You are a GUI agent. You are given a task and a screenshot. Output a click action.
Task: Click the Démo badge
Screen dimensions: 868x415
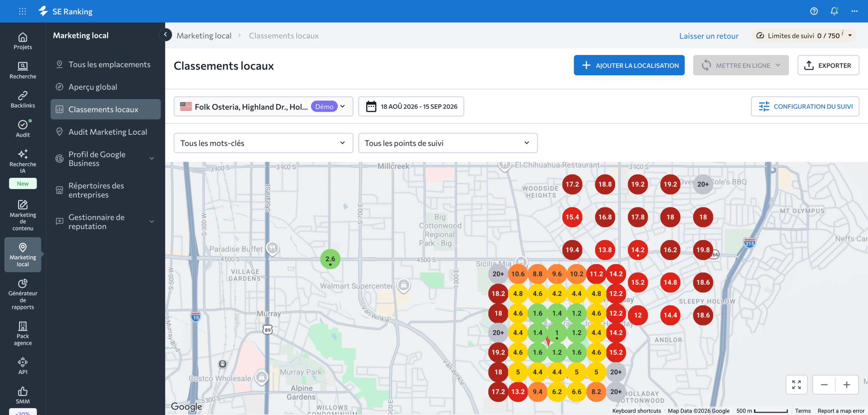point(324,107)
